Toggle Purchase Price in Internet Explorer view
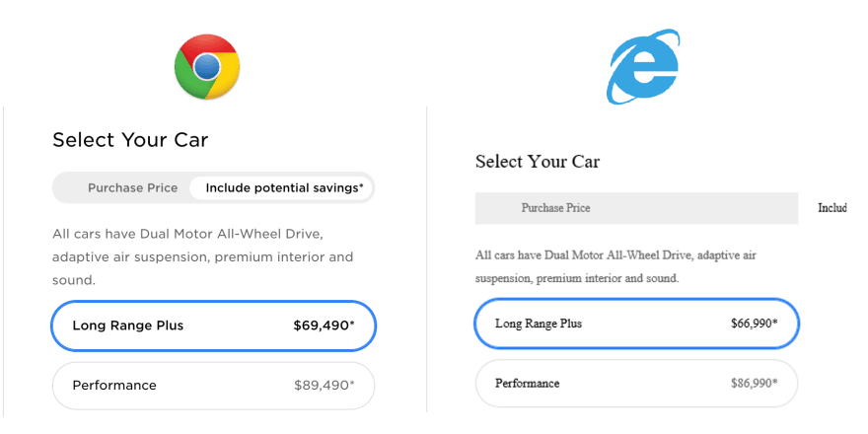The height and width of the screenshot is (434, 868). 636,208
